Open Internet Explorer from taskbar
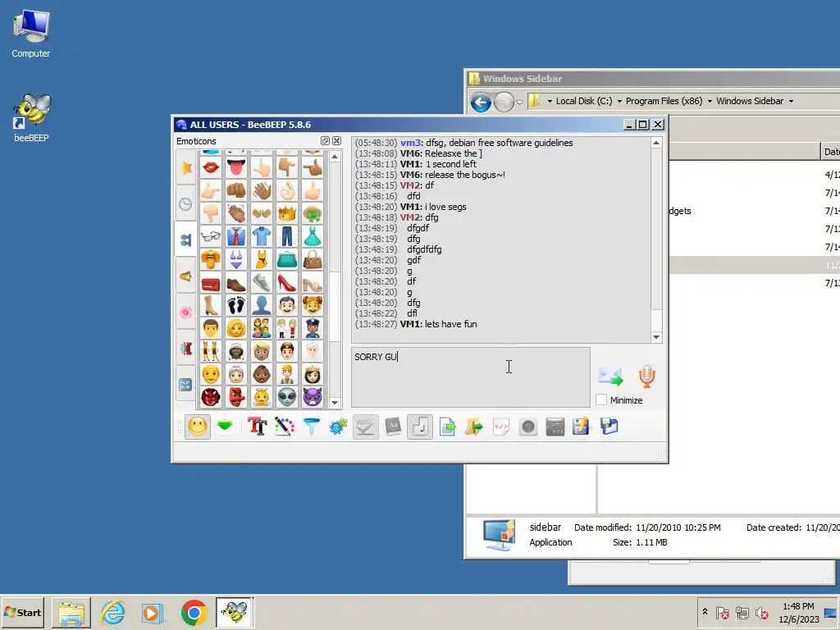840x630 pixels. (x=112, y=612)
